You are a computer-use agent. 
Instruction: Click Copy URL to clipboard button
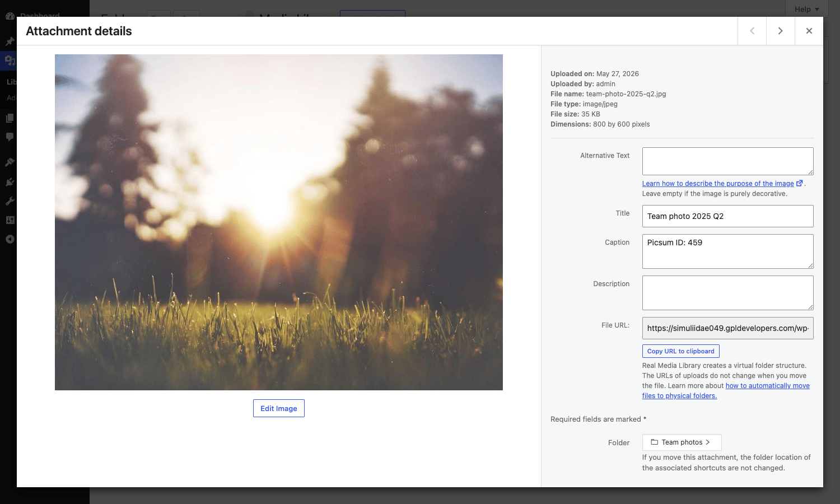[680, 351]
